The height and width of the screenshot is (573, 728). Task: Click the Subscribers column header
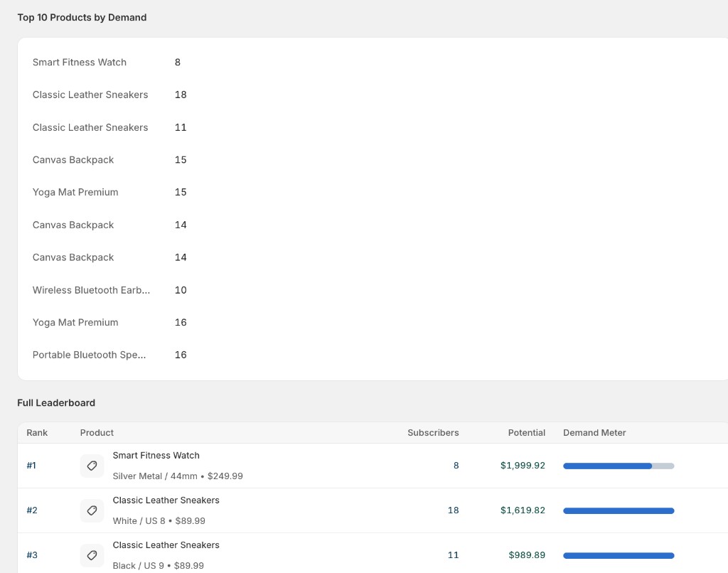433,433
